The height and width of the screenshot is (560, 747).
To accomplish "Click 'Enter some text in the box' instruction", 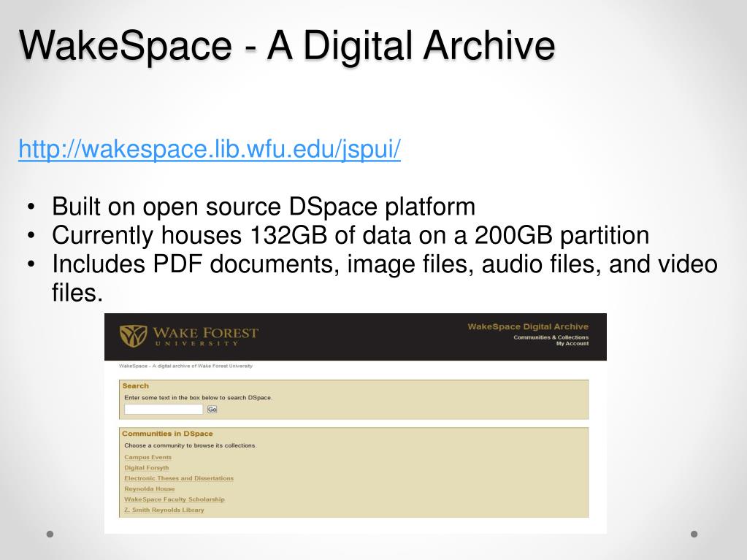I will tap(198, 398).
